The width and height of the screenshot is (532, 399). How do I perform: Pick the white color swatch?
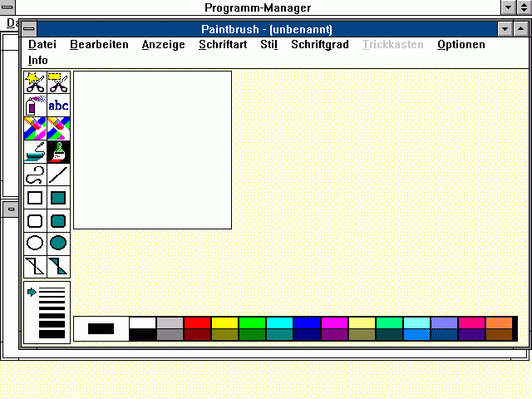[142, 323]
